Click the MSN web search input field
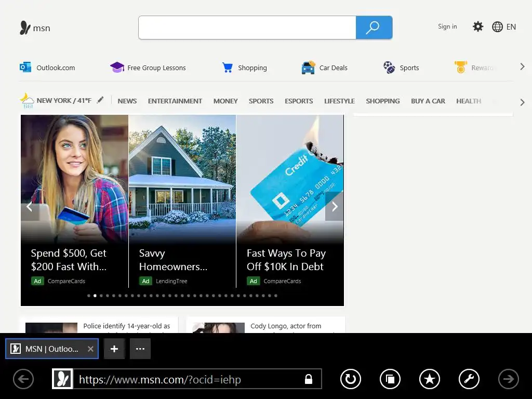Screen dimensions: 532x399 click(x=247, y=28)
